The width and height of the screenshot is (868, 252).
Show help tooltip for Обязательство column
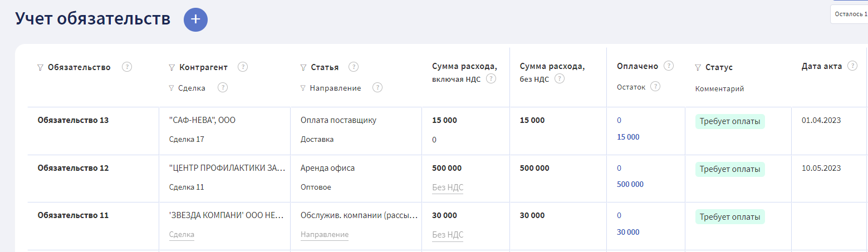(x=127, y=67)
